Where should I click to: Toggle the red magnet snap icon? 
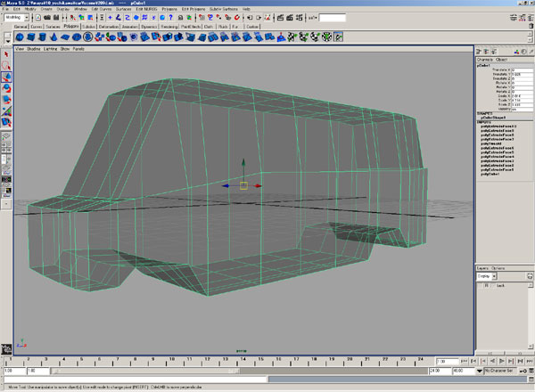(237, 18)
